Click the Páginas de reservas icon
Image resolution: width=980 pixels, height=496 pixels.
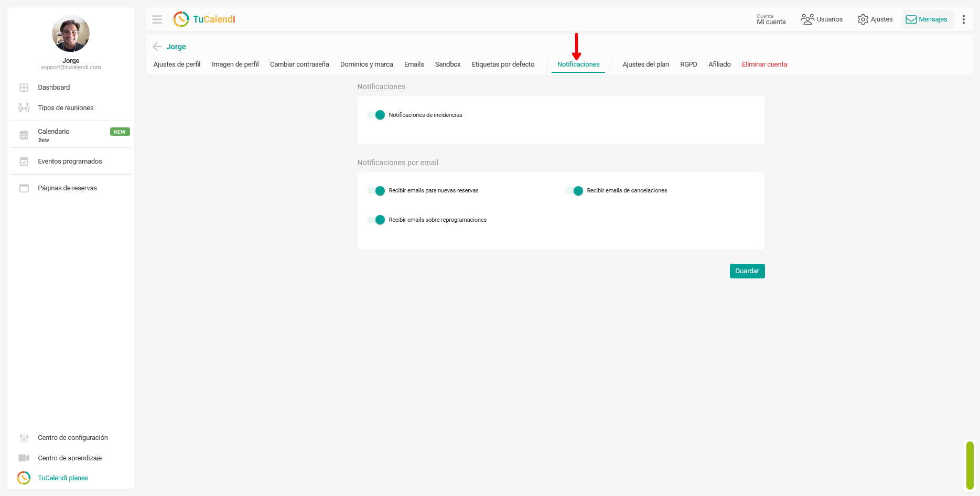pos(24,188)
